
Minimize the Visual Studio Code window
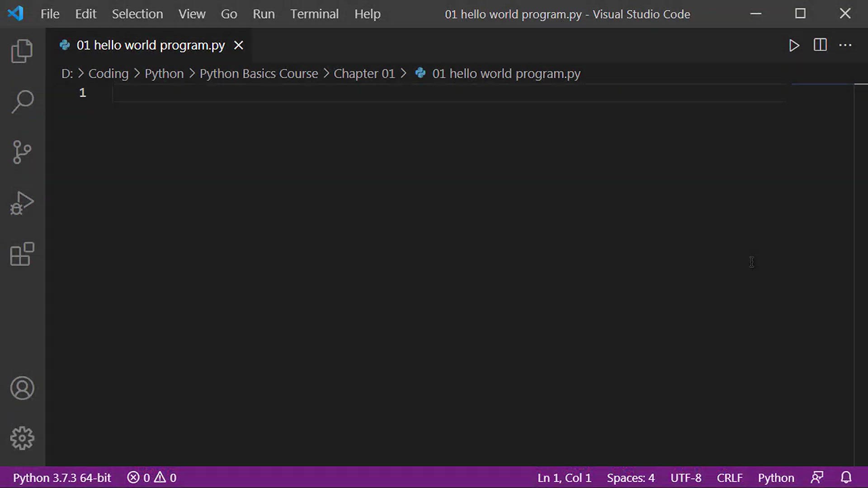(x=756, y=14)
